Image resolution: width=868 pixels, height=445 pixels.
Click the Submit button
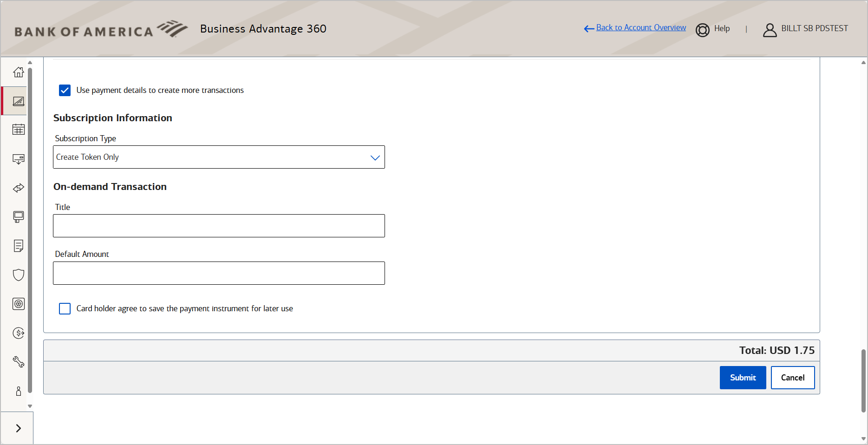click(743, 378)
